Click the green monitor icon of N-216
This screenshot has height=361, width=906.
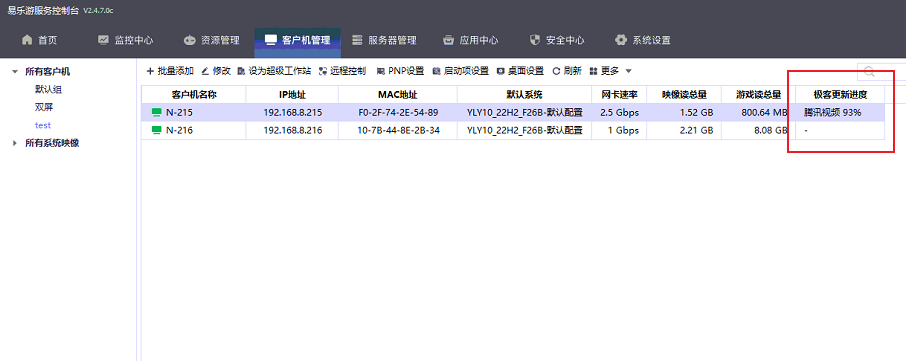coord(156,131)
